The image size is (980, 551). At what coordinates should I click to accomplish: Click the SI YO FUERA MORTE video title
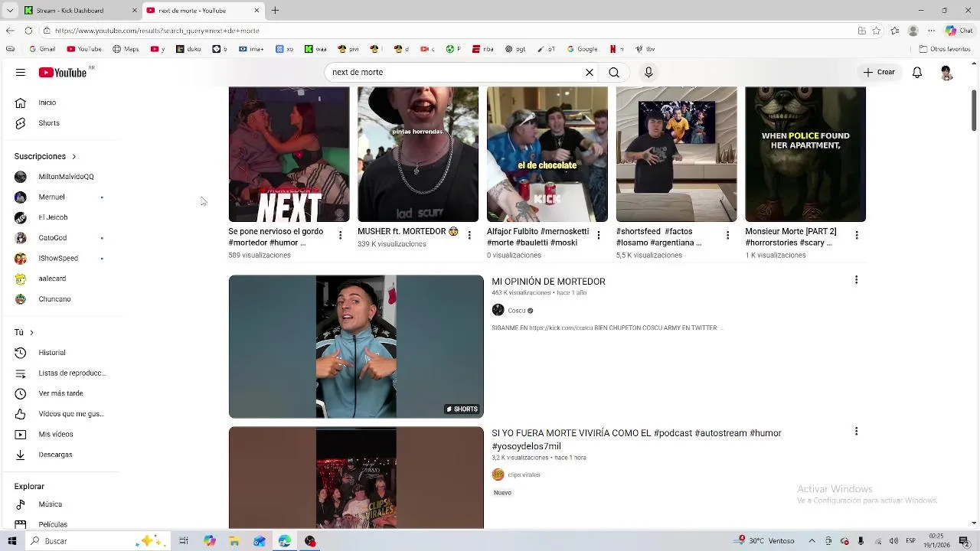[x=636, y=439]
